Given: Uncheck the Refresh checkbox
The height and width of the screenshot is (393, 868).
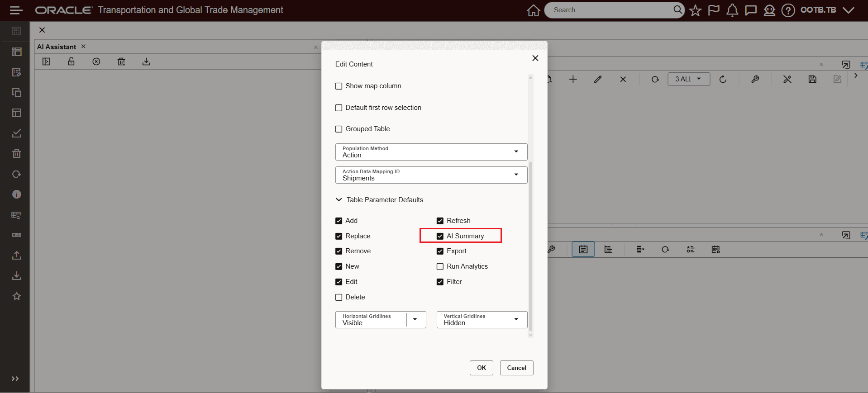Looking at the screenshot, I should (440, 221).
